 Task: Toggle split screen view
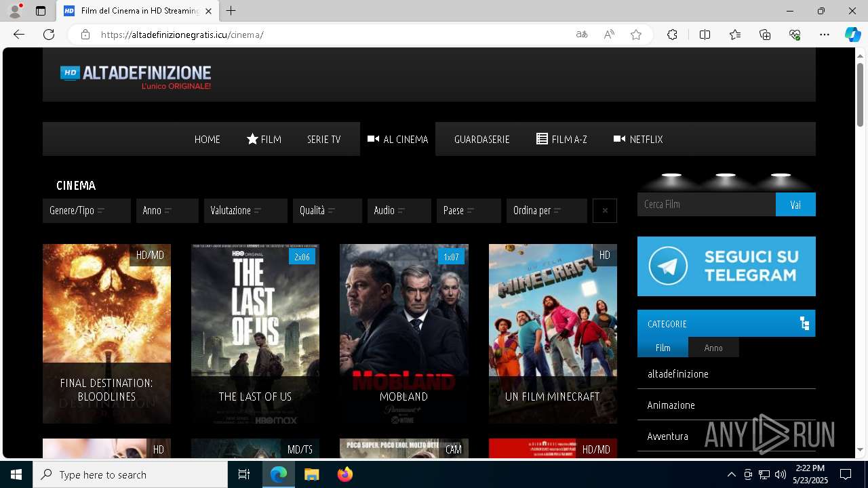pos(705,35)
